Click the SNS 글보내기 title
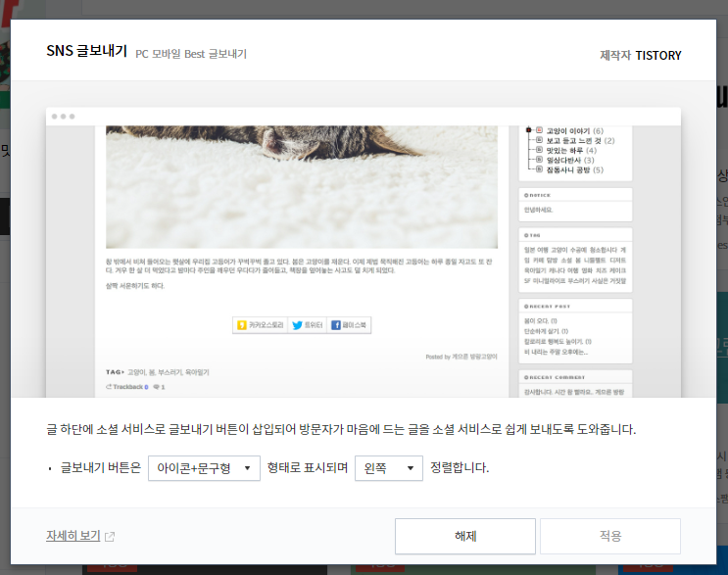 86,51
